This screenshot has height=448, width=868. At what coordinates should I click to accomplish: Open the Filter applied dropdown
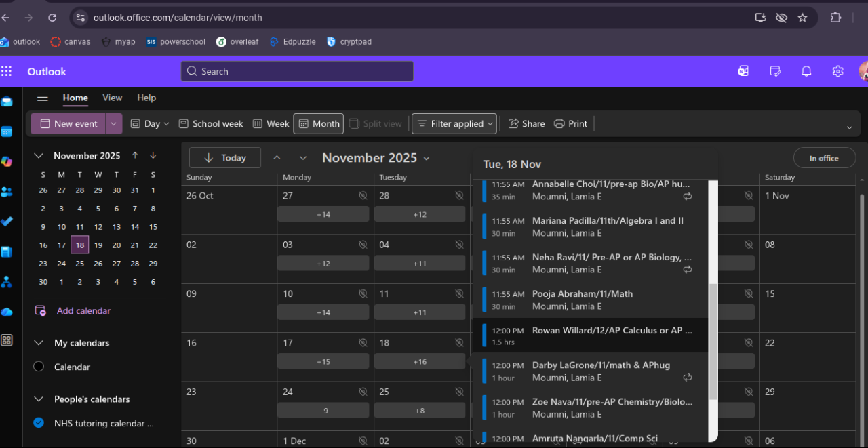(x=454, y=124)
